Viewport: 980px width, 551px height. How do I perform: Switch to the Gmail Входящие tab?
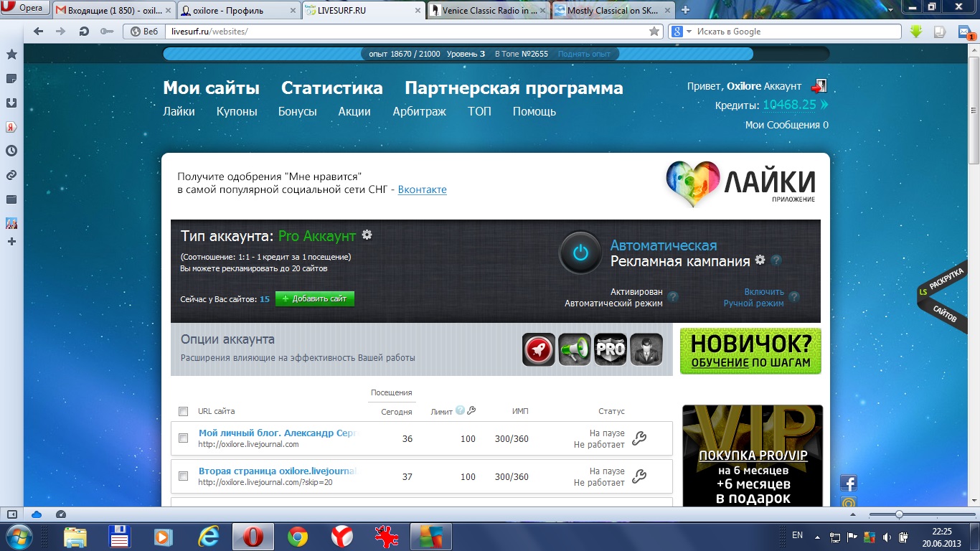point(114,10)
